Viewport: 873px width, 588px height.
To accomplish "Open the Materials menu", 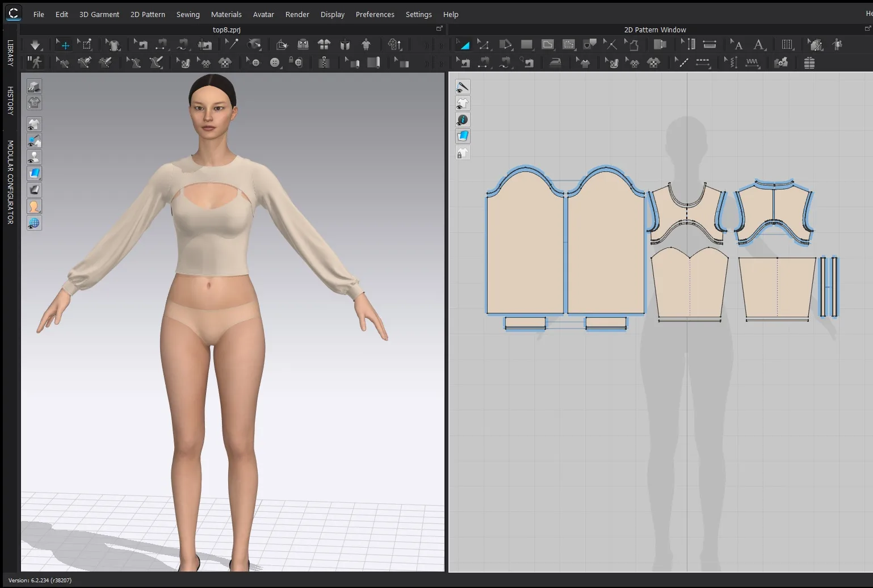I will point(226,14).
